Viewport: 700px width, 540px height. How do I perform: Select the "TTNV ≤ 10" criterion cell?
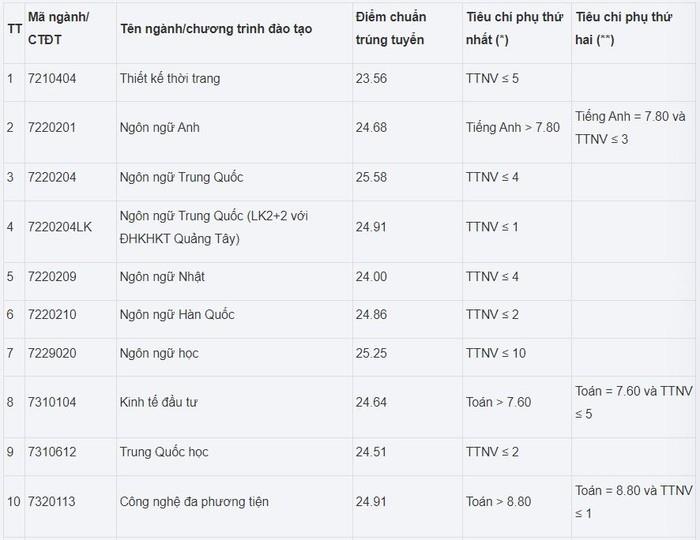coord(495,353)
